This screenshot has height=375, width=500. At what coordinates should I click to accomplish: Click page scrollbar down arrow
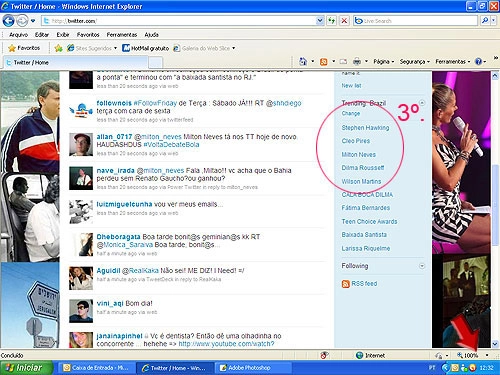point(495,344)
